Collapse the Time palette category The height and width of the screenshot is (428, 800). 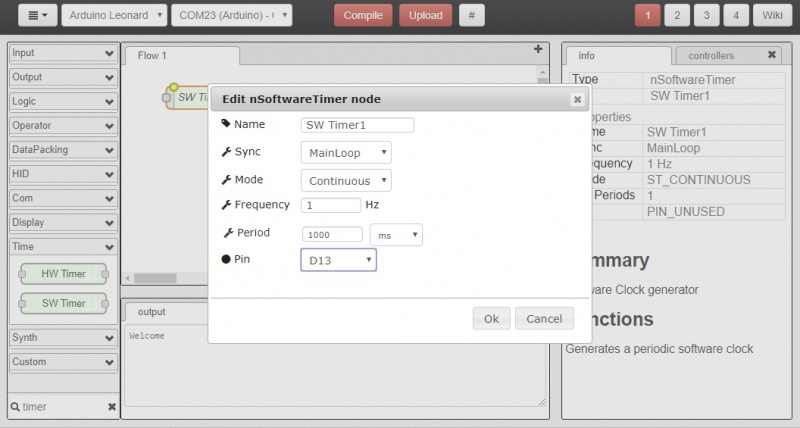(x=63, y=247)
